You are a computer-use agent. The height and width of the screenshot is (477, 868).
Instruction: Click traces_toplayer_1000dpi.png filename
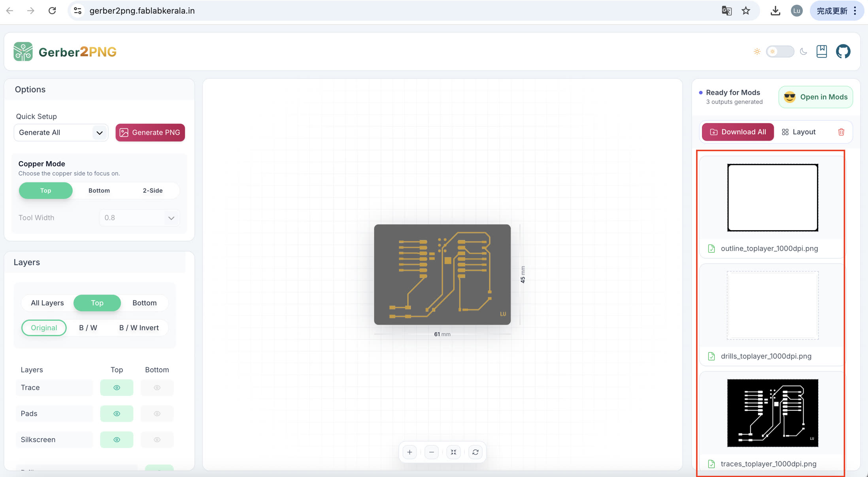click(x=768, y=464)
